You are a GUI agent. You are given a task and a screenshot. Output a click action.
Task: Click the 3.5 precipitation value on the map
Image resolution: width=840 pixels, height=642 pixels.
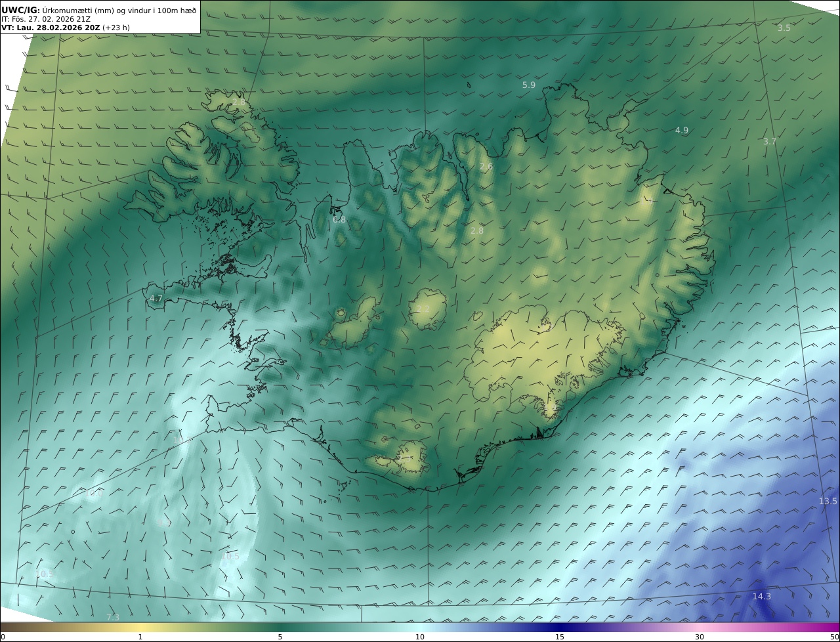point(784,28)
